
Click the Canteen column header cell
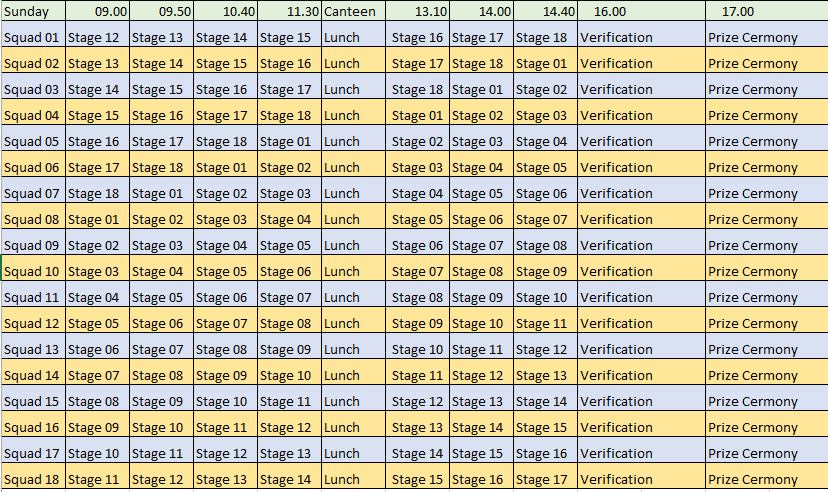tap(353, 11)
